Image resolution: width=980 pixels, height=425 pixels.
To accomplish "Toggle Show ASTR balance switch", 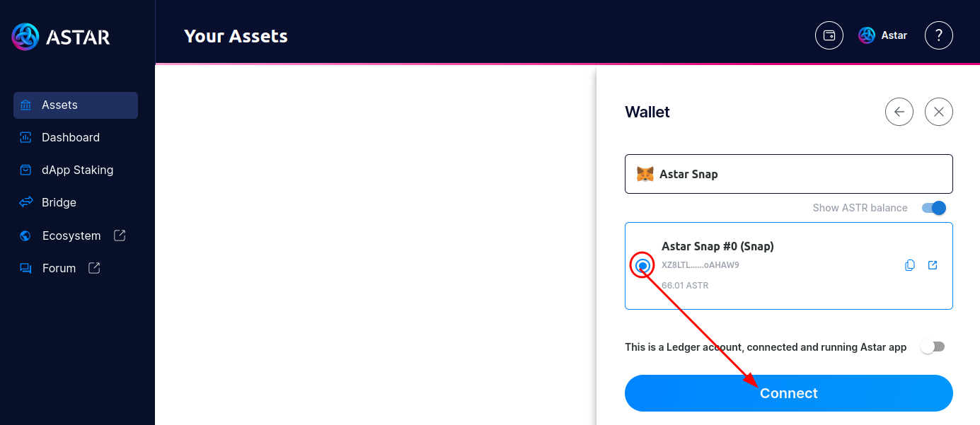I will (934, 208).
